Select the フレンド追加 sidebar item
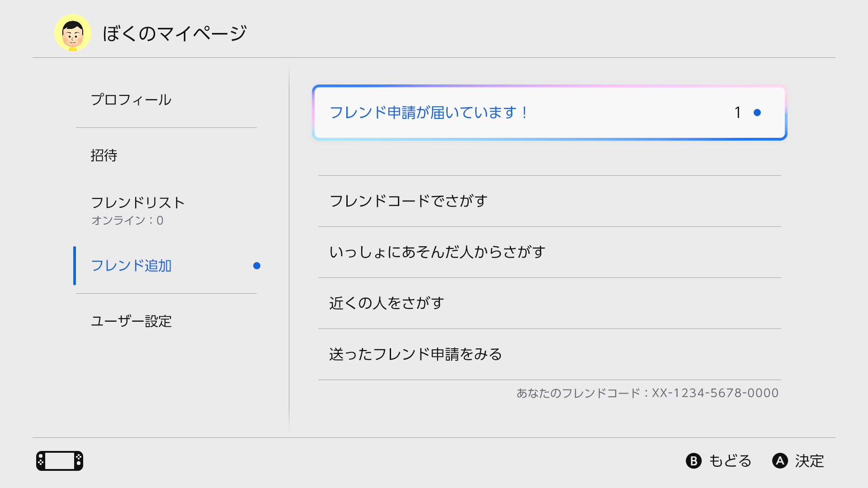Viewport: 868px width, 488px height. (x=166, y=266)
